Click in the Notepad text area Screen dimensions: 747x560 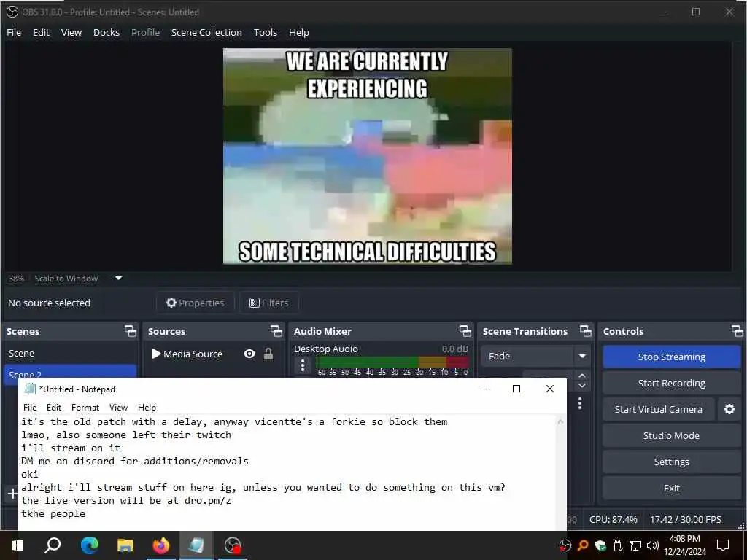pyautogui.click(x=287, y=472)
